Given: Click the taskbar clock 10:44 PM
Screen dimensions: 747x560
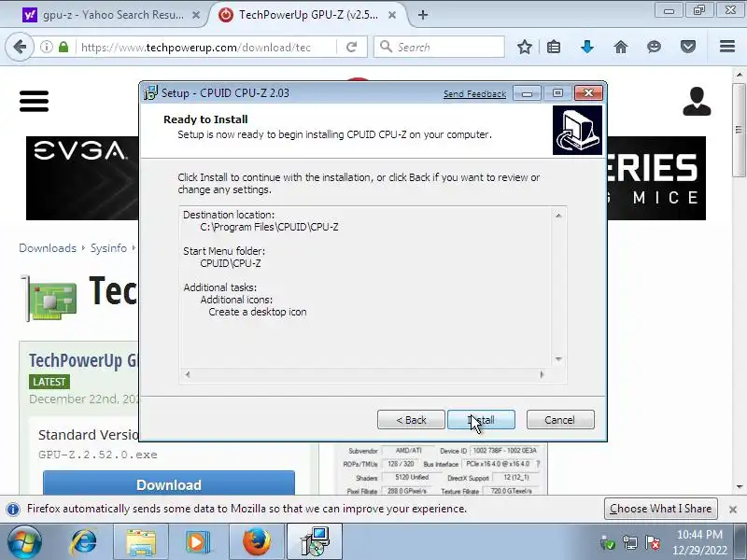Looking at the screenshot, I should 699,535.
